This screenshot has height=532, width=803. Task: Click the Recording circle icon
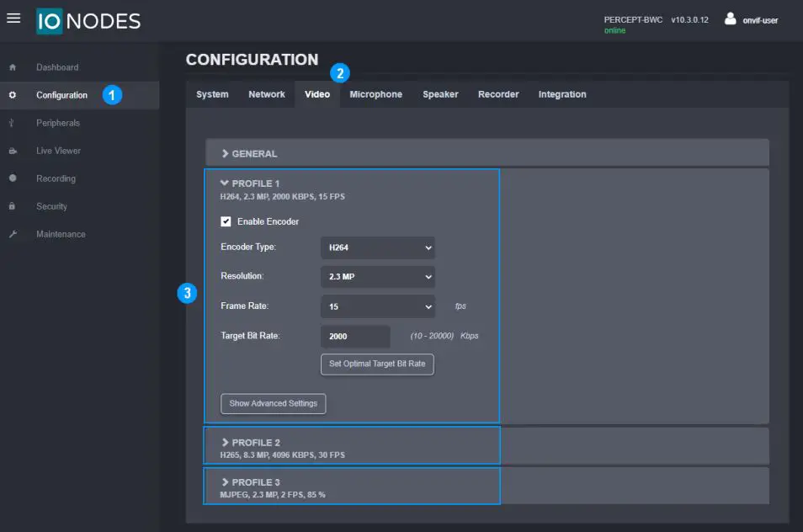(13, 178)
